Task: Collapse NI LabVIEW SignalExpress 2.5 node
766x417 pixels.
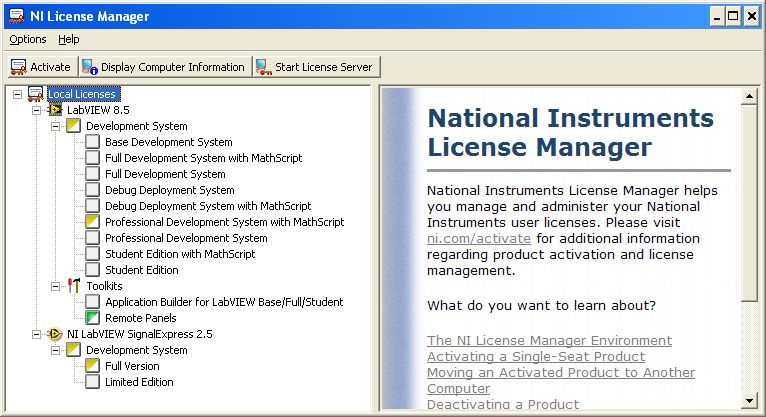Action: [37, 334]
